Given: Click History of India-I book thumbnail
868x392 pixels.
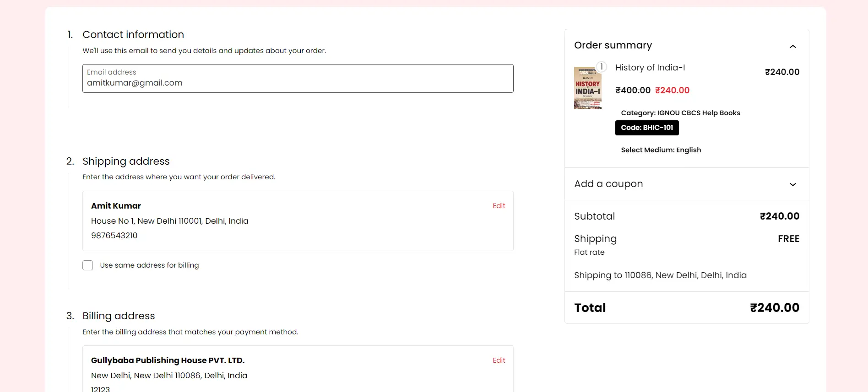Looking at the screenshot, I should tap(588, 88).
